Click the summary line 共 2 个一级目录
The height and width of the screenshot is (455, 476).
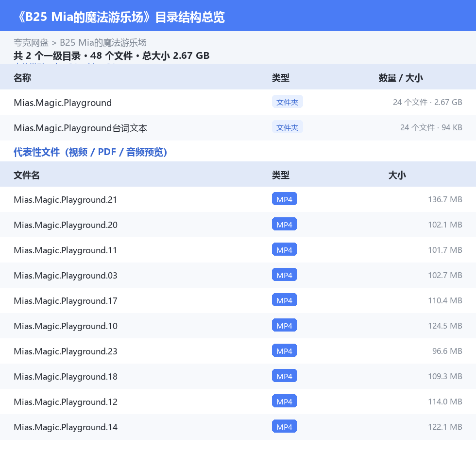pos(47,55)
